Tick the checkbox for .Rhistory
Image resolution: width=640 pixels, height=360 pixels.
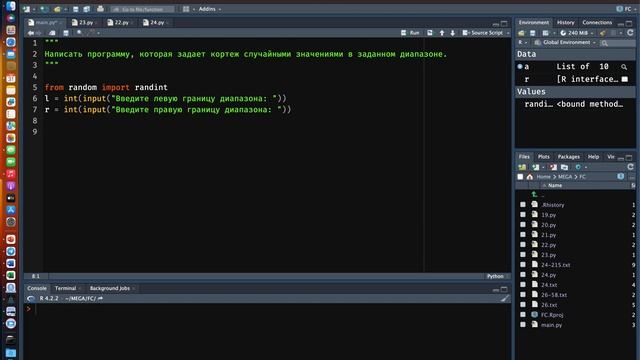[x=523, y=204]
